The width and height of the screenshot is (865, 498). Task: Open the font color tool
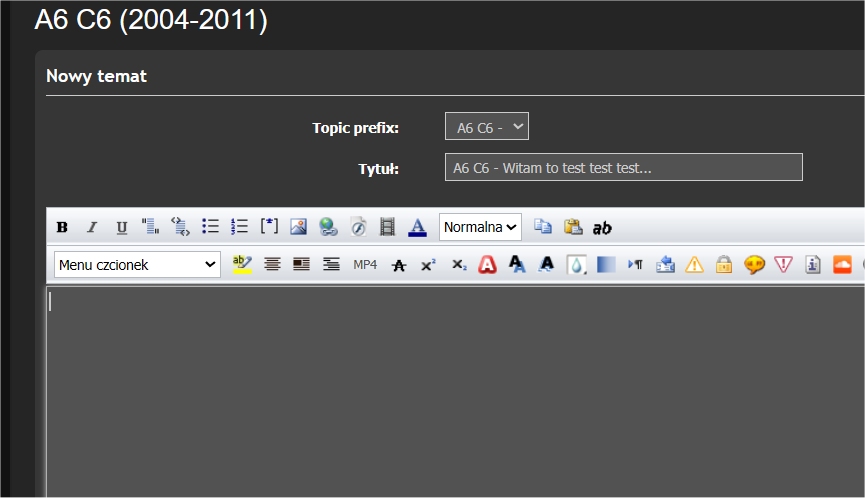(x=417, y=227)
